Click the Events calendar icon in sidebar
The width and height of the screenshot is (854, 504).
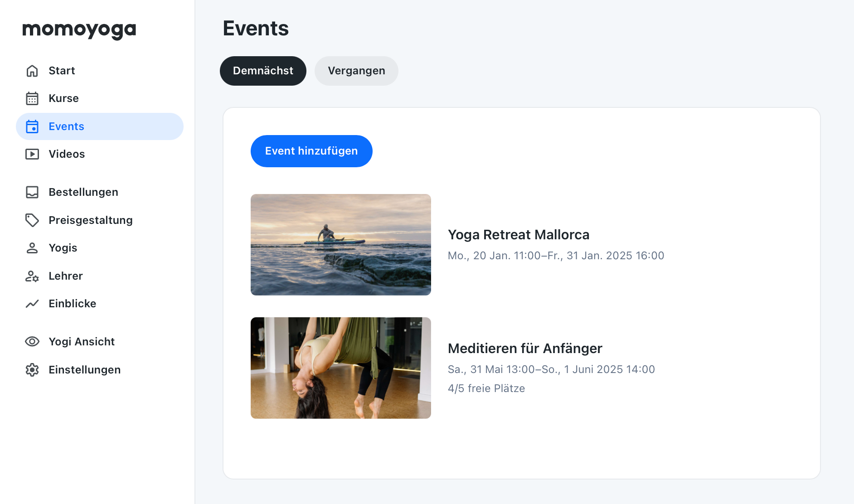(x=32, y=126)
